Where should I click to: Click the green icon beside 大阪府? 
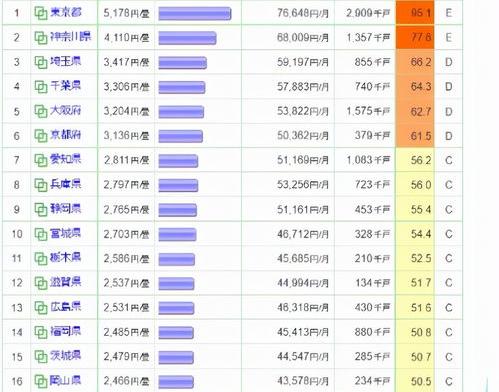pos(41,111)
